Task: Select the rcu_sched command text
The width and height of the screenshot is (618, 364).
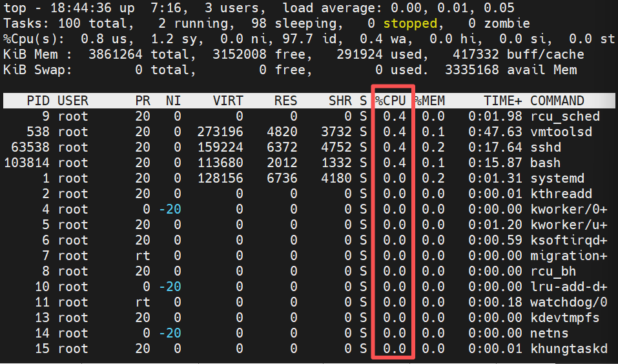Action: [565, 116]
